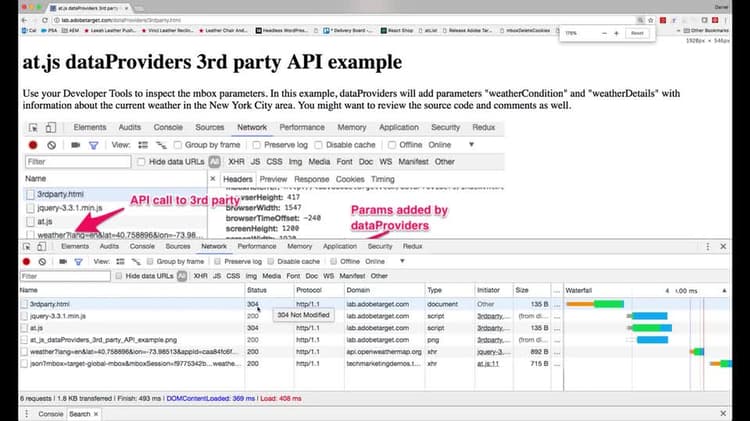Click waterfall bar for 3rdparty.html

point(595,304)
